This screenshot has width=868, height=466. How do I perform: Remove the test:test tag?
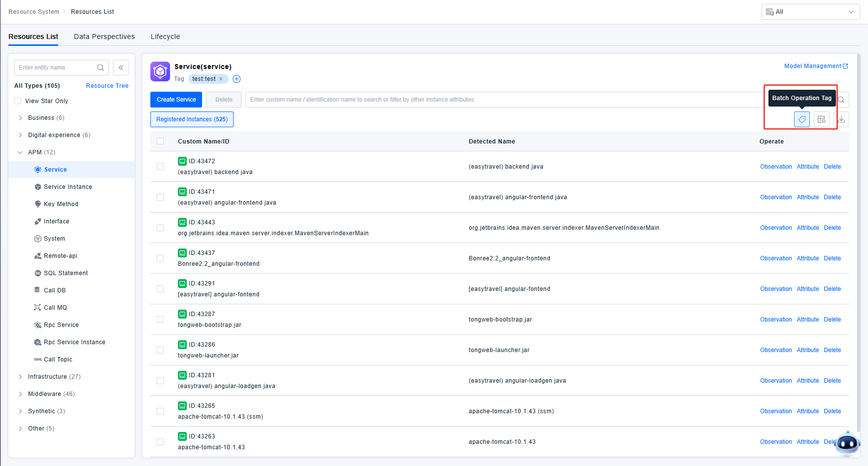coord(221,79)
